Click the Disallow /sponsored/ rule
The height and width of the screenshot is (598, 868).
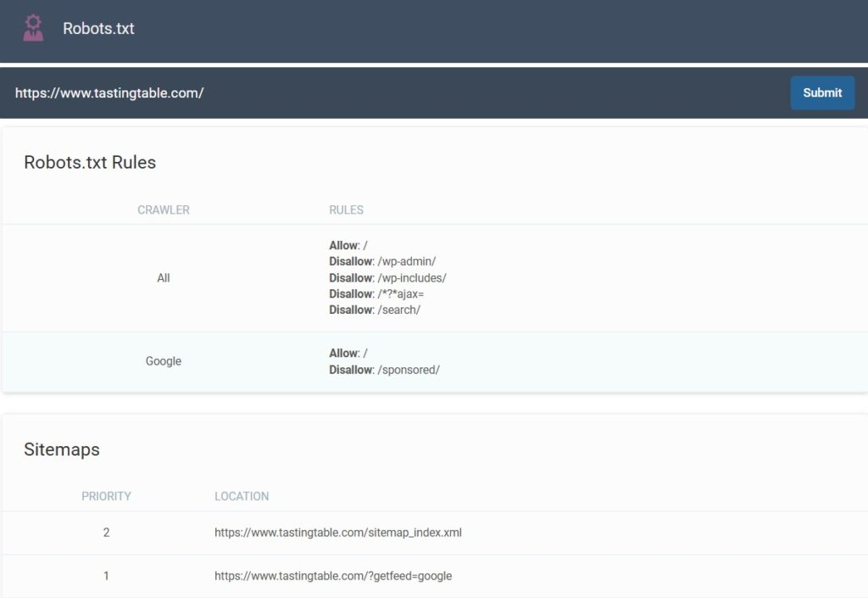click(x=384, y=370)
